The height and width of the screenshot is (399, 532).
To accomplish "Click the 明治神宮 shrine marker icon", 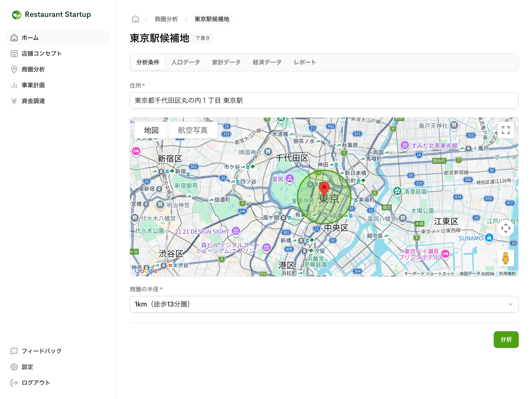I will point(160,205).
